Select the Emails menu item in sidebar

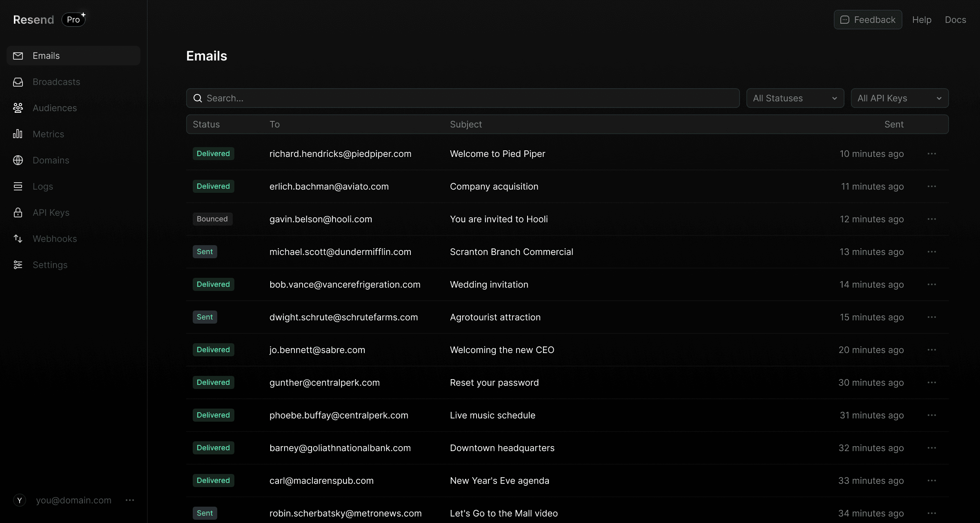(x=46, y=55)
